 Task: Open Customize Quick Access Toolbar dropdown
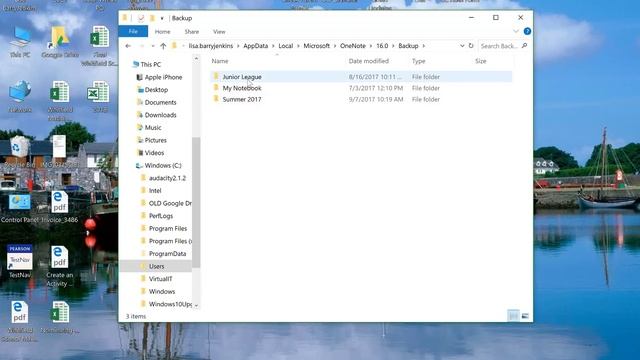162,18
